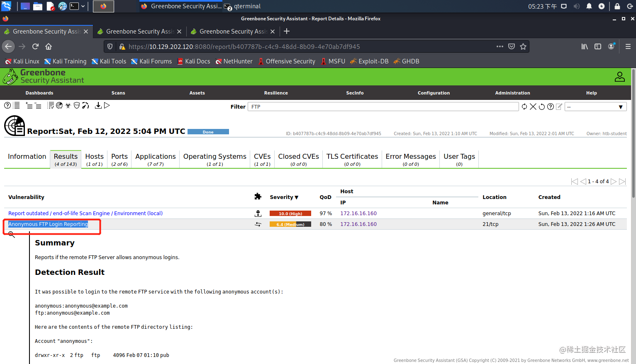Sort results by the Vulnerability column header

click(x=26, y=197)
